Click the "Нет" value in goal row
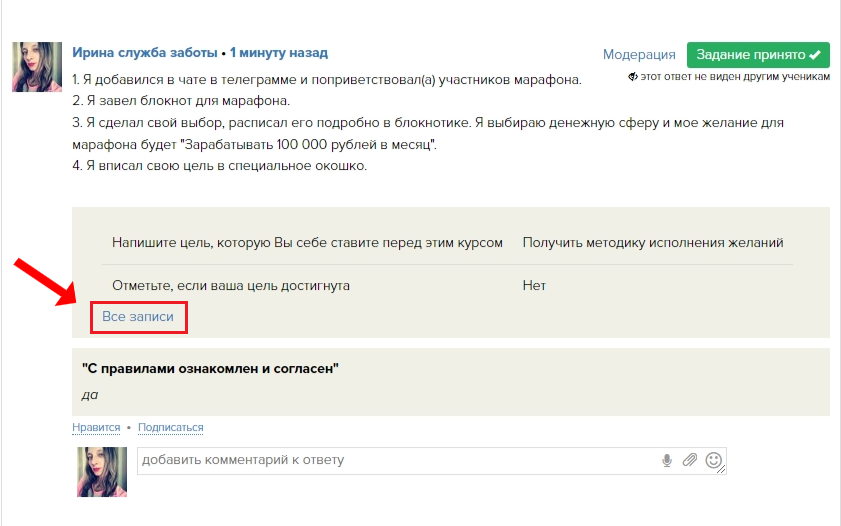 point(534,286)
